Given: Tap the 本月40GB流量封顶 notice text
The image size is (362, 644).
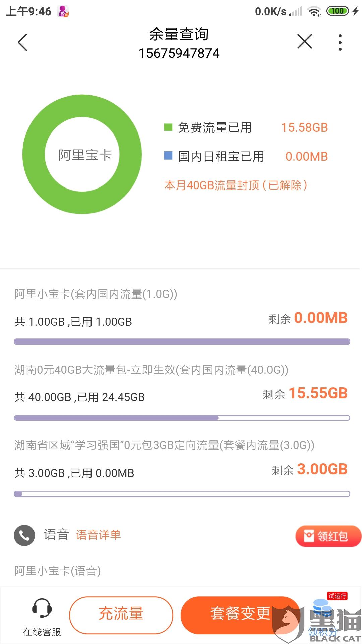Looking at the screenshot, I should (236, 185).
